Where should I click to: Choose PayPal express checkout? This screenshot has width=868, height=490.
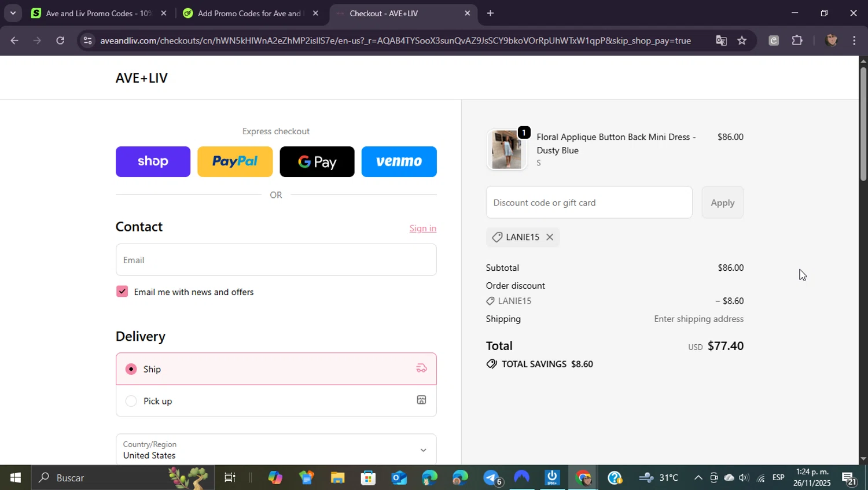(x=235, y=161)
